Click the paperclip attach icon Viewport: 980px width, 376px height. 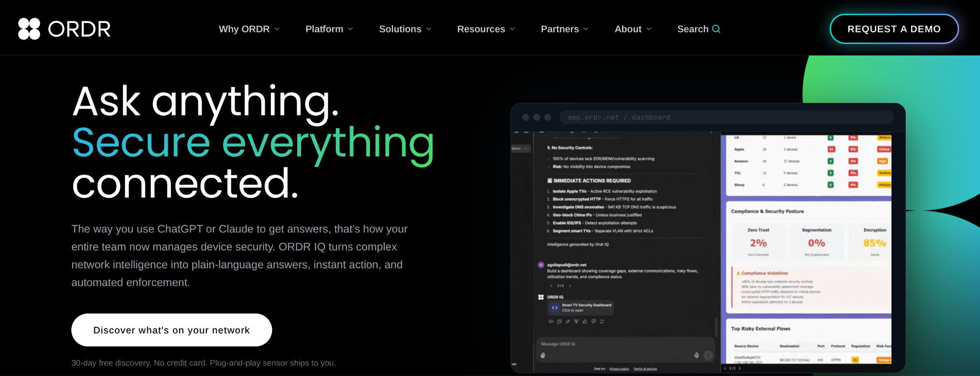pyautogui.click(x=543, y=355)
